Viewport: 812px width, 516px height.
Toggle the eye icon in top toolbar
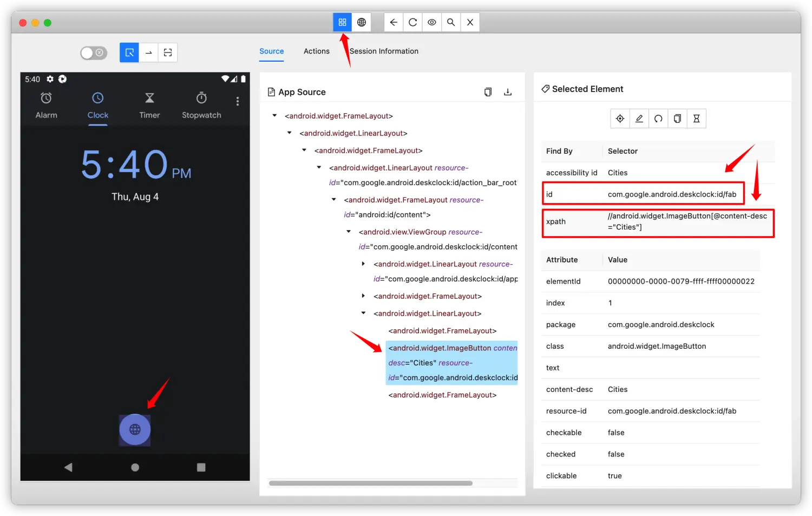click(431, 22)
